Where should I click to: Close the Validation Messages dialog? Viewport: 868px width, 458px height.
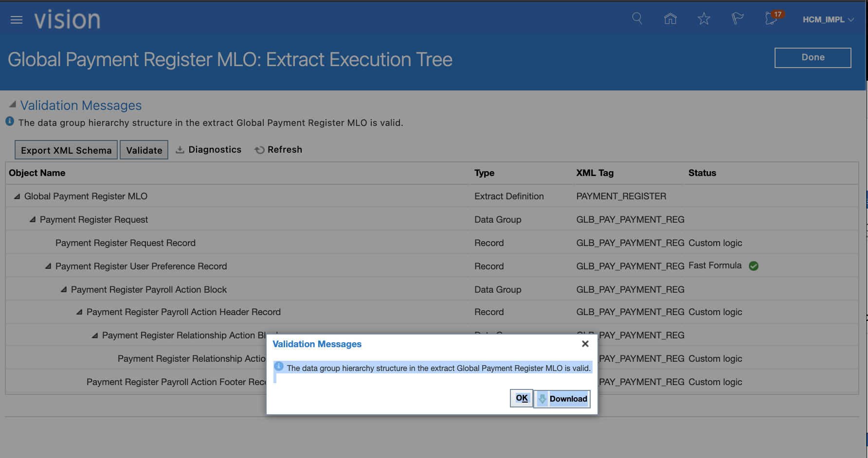(585, 344)
